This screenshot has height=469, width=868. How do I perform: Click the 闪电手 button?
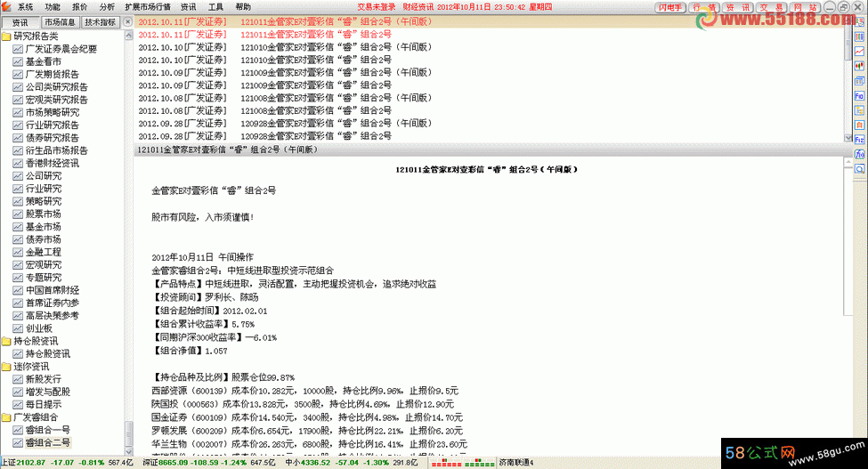(x=670, y=7)
